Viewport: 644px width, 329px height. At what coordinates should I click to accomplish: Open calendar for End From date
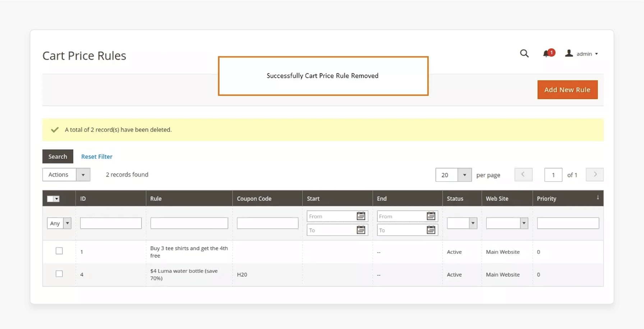pos(431,216)
